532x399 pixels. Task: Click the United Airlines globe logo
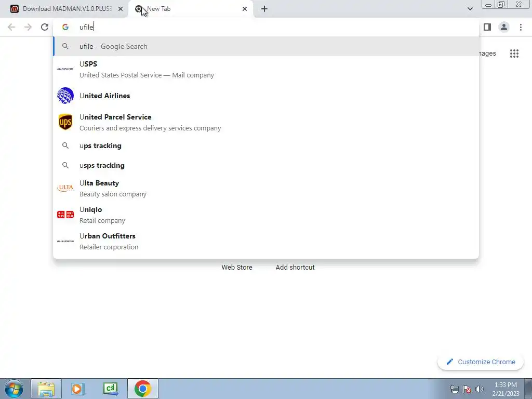pyautogui.click(x=65, y=96)
